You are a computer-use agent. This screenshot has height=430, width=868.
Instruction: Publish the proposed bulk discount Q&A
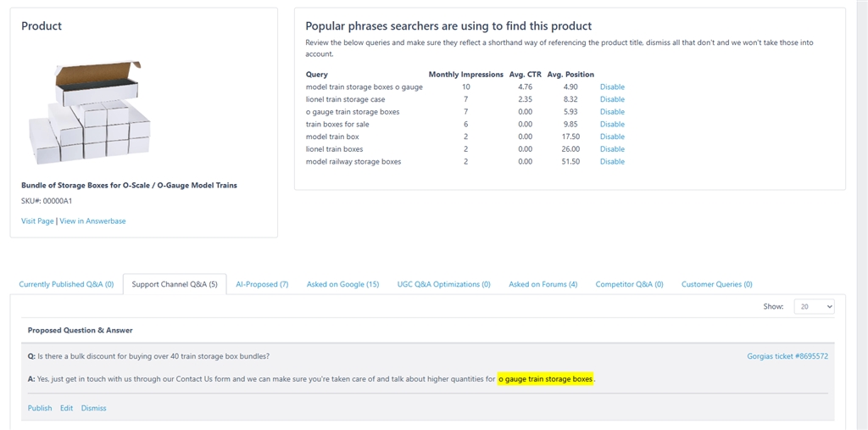click(40, 409)
